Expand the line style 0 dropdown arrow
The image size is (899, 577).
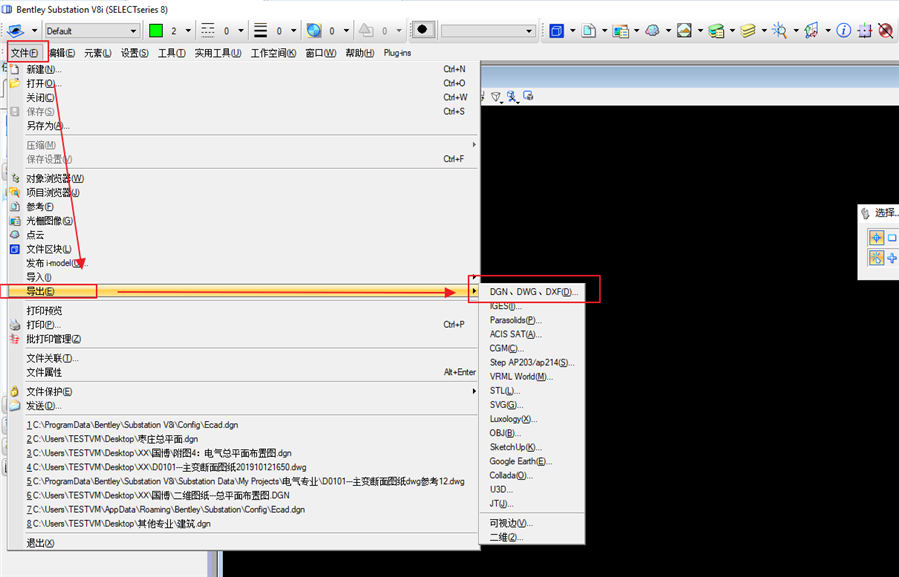(x=241, y=30)
